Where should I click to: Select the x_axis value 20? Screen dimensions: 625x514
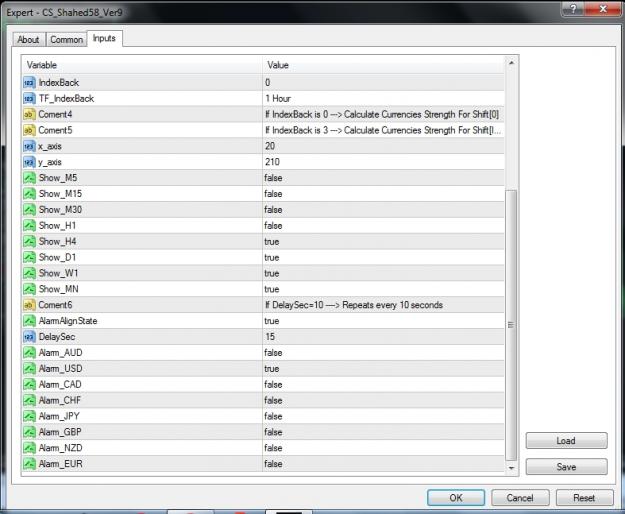[270, 146]
